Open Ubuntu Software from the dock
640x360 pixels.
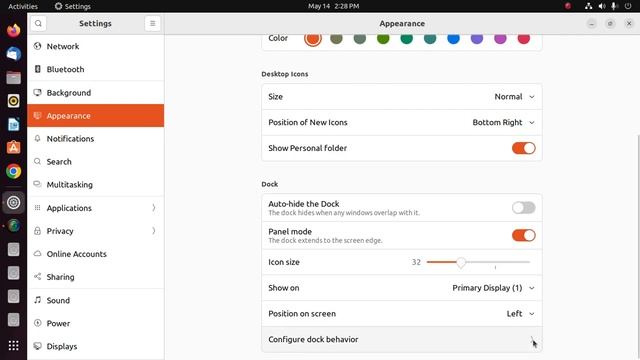[x=13, y=147]
